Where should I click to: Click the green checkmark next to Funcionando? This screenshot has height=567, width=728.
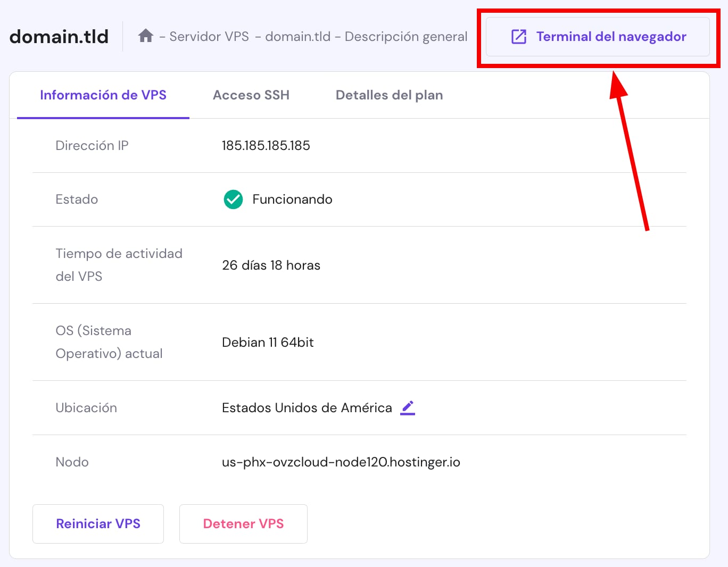[233, 199]
